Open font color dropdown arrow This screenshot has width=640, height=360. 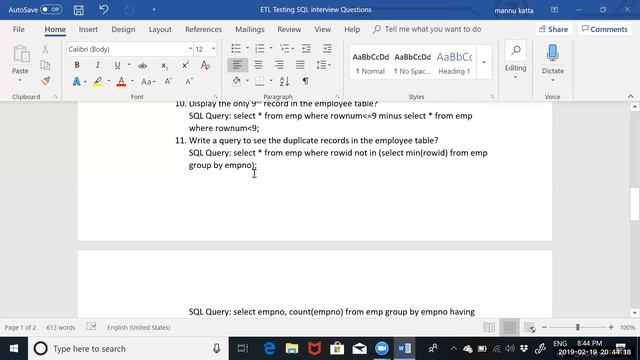(132, 81)
